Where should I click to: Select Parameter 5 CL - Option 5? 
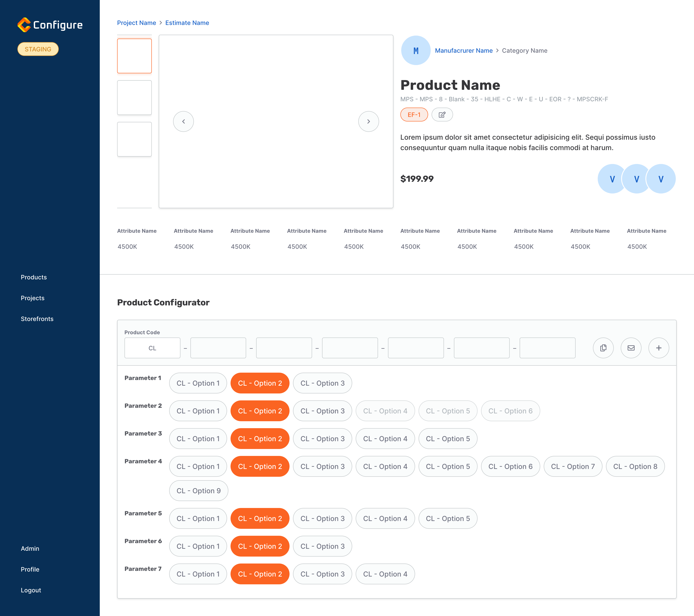point(448,519)
